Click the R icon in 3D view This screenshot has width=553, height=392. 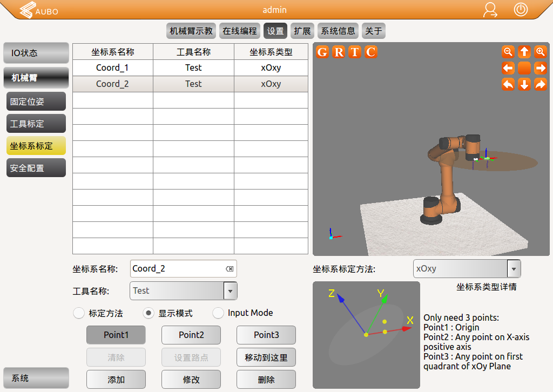click(339, 52)
